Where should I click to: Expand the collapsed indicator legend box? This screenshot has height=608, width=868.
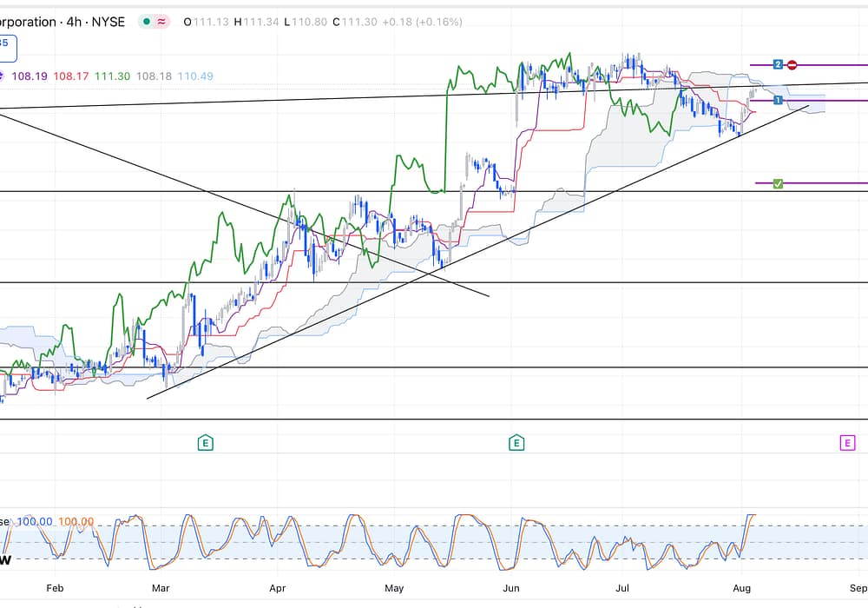click(x=7, y=45)
